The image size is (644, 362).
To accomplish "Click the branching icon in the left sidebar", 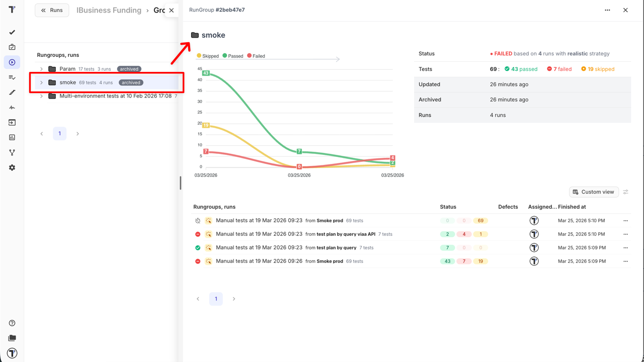I will coord(12,152).
